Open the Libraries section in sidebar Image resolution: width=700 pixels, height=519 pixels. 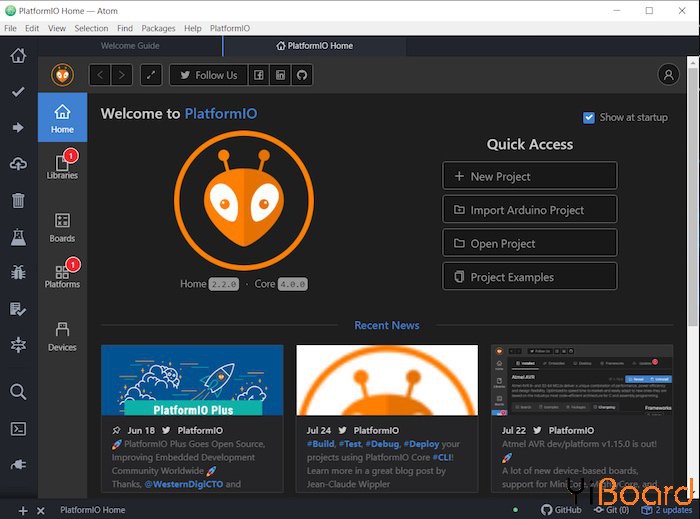click(62, 165)
